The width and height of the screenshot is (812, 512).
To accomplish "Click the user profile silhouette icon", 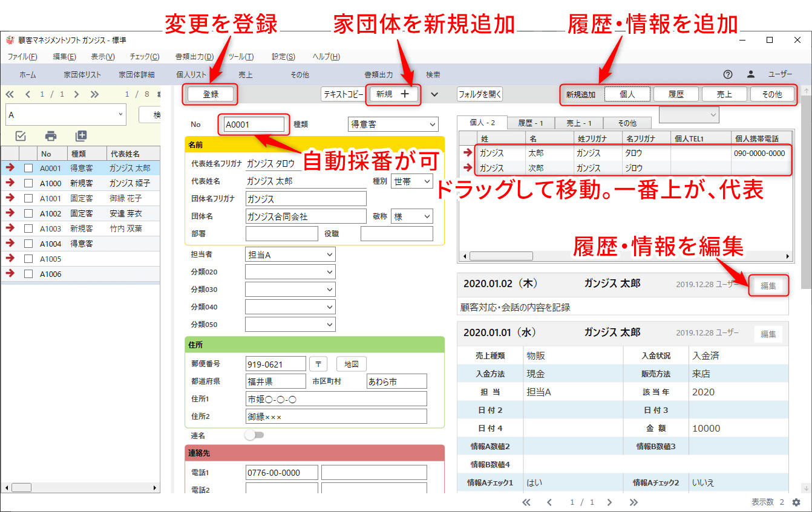I will coord(750,74).
